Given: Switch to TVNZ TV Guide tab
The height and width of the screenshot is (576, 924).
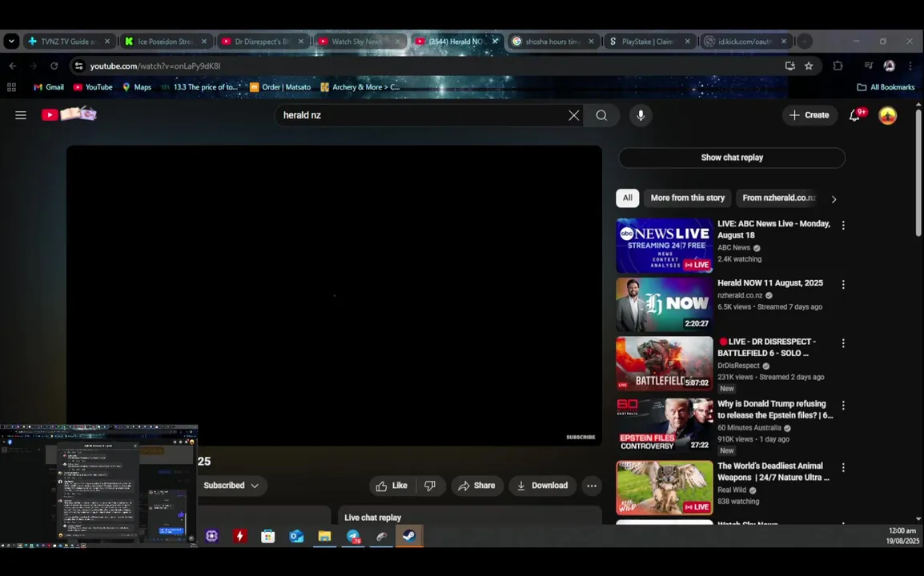Looking at the screenshot, I should coord(70,42).
